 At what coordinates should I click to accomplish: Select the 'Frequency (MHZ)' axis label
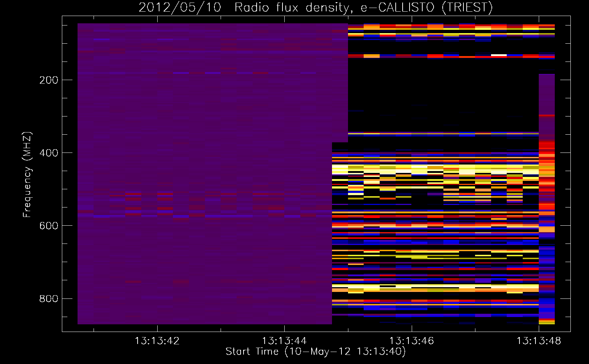[x=27, y=175]
